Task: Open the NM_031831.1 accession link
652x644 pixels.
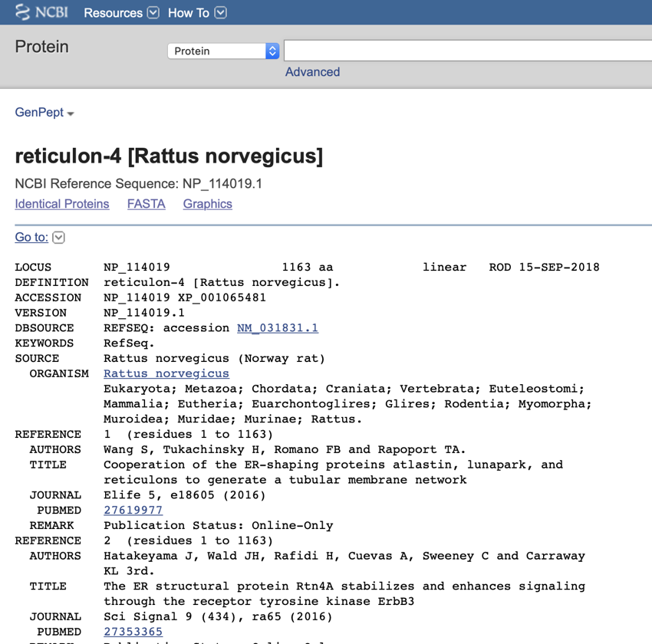Action: [x=277, y=327]
